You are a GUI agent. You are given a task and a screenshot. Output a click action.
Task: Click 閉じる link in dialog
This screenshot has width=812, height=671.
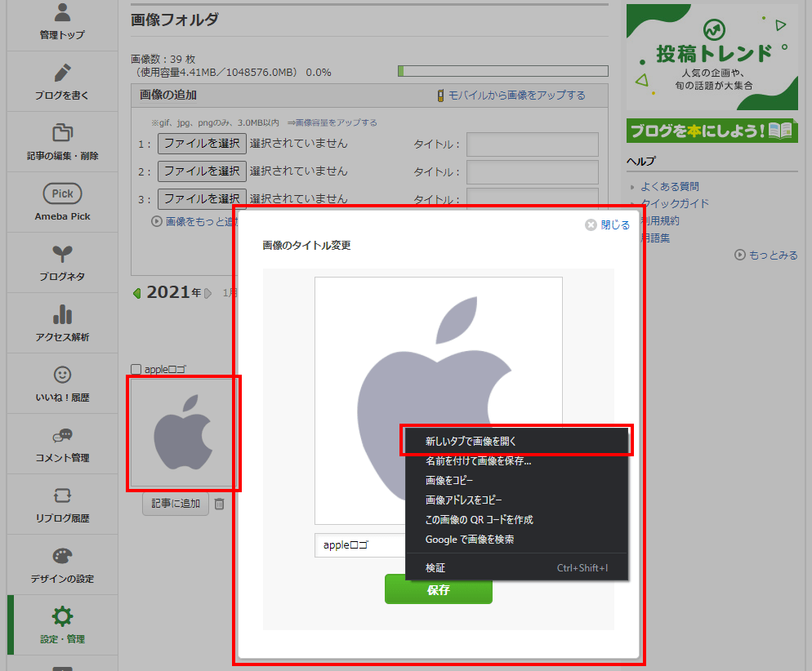point(614,225)
